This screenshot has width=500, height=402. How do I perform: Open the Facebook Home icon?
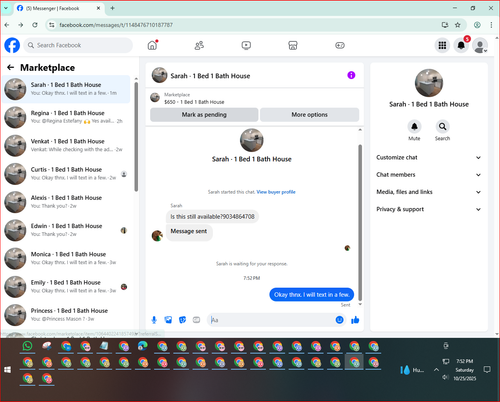pyautogui.click(x=152, y=45)
